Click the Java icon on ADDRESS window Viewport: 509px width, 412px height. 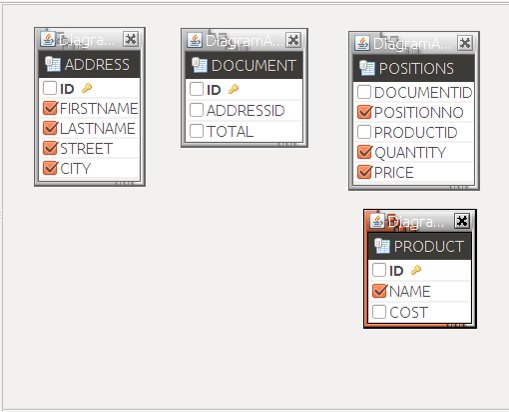click(x=48, y=39)
